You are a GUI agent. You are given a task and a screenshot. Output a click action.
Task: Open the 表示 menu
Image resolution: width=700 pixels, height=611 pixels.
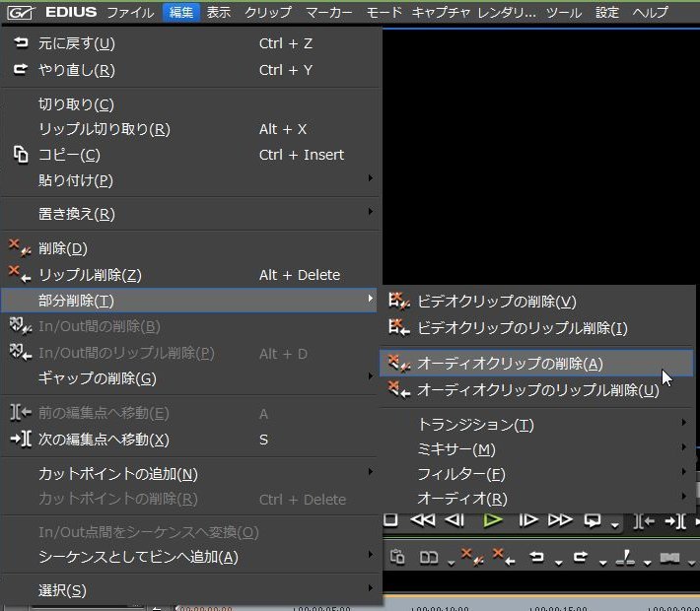point(218,12)
